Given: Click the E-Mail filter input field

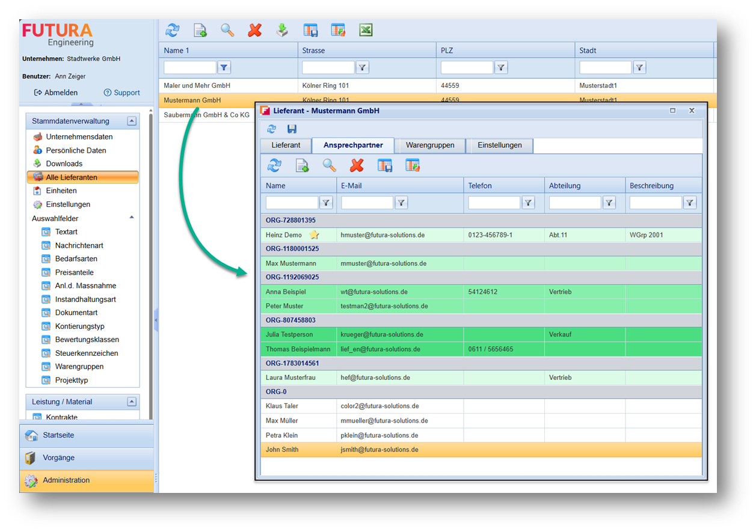Looking at the screenshot, I should (x=367, y=203).
